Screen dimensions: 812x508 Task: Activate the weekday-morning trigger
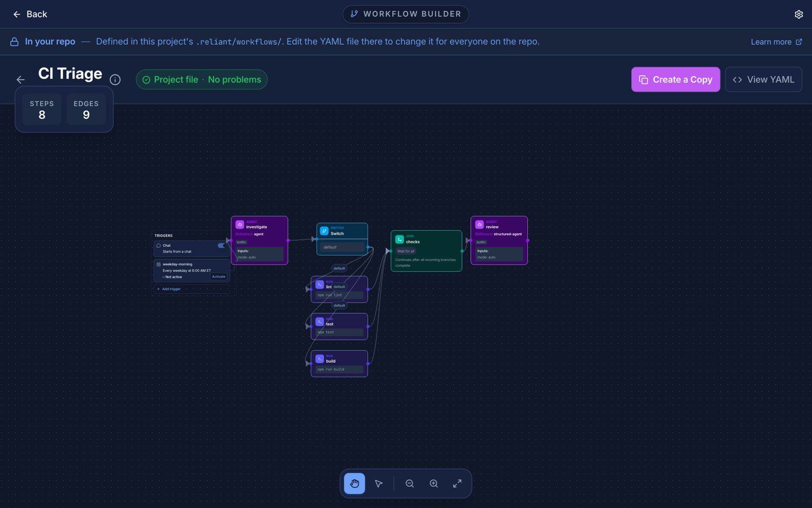(219, 277)
